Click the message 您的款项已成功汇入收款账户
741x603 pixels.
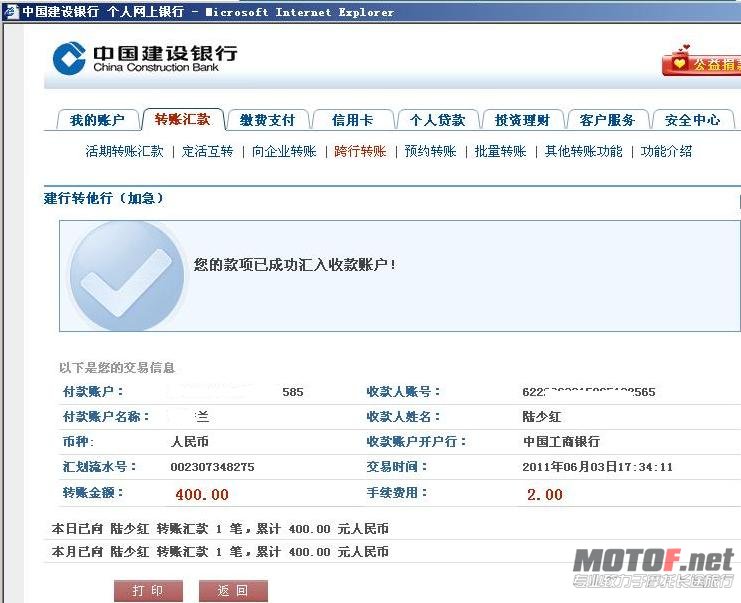coord(295,265)
